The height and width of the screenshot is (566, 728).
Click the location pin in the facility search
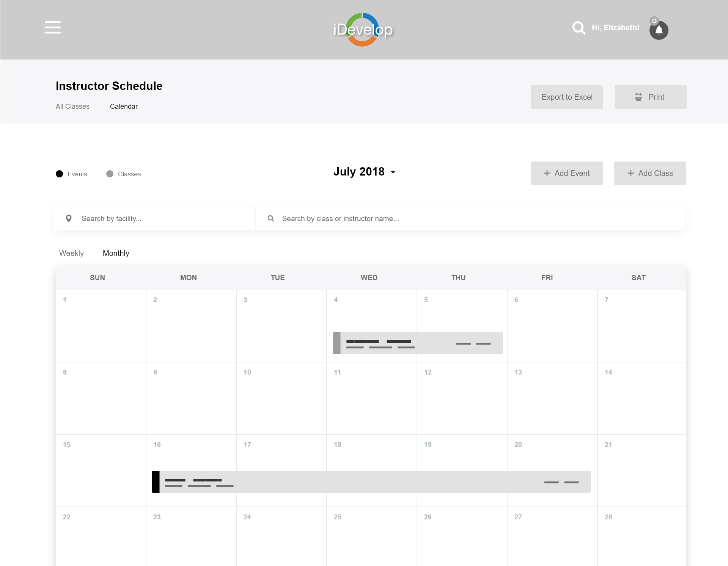(69, 218)
